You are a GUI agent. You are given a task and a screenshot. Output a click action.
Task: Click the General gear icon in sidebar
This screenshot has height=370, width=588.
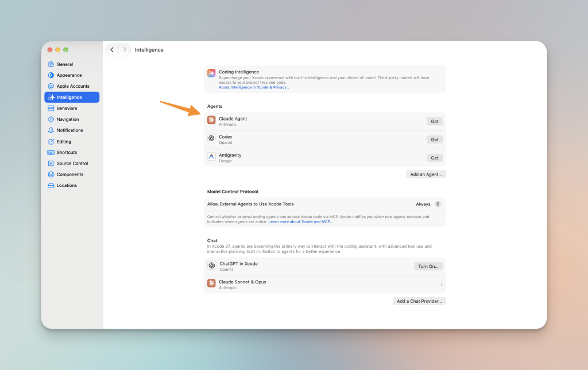pos(51,64)
